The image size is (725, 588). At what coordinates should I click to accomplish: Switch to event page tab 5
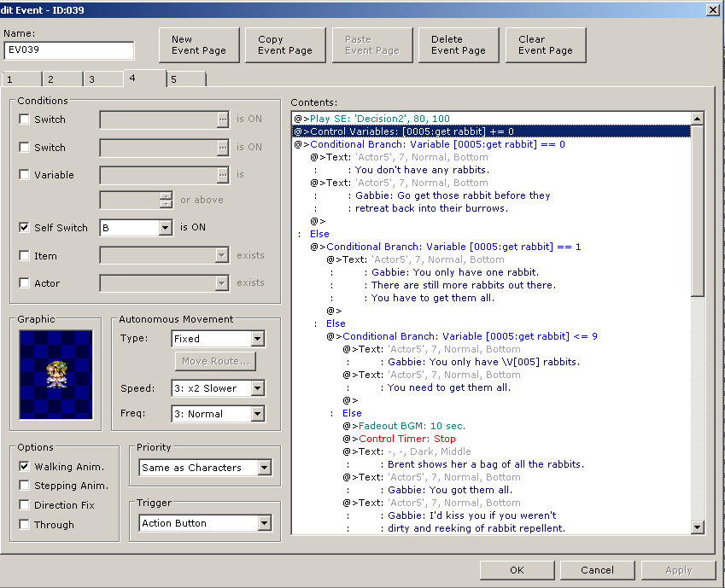pos(185,79)
